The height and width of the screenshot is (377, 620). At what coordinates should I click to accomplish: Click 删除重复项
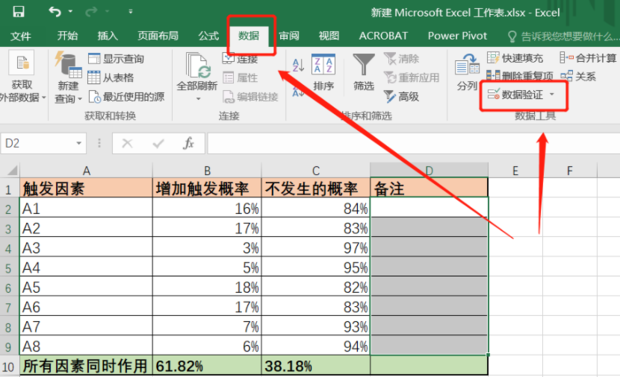520,76
